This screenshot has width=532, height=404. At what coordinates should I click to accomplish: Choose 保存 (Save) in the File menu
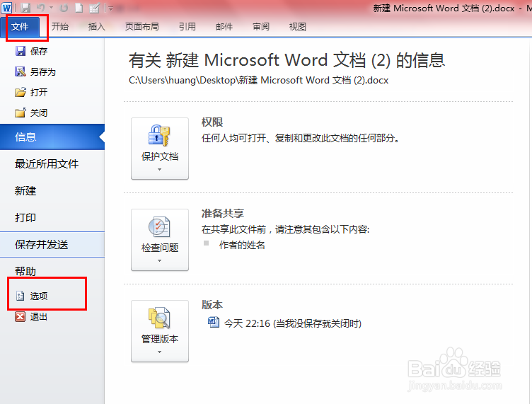39,51
